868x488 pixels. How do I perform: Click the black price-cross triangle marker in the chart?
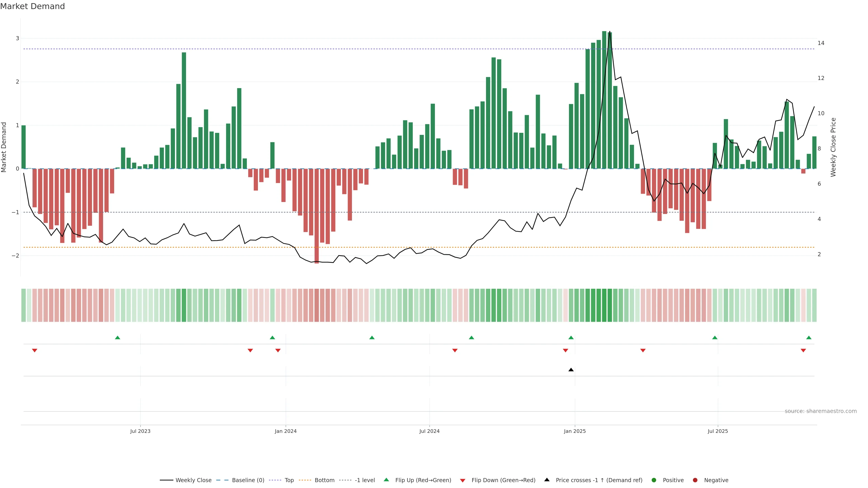tap(571, 370)
